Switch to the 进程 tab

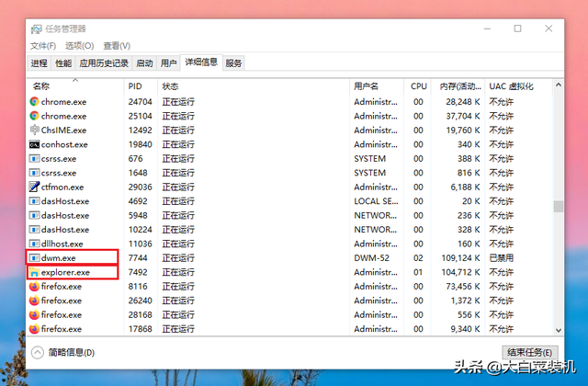pyautogui.click(x=40, y=63)
